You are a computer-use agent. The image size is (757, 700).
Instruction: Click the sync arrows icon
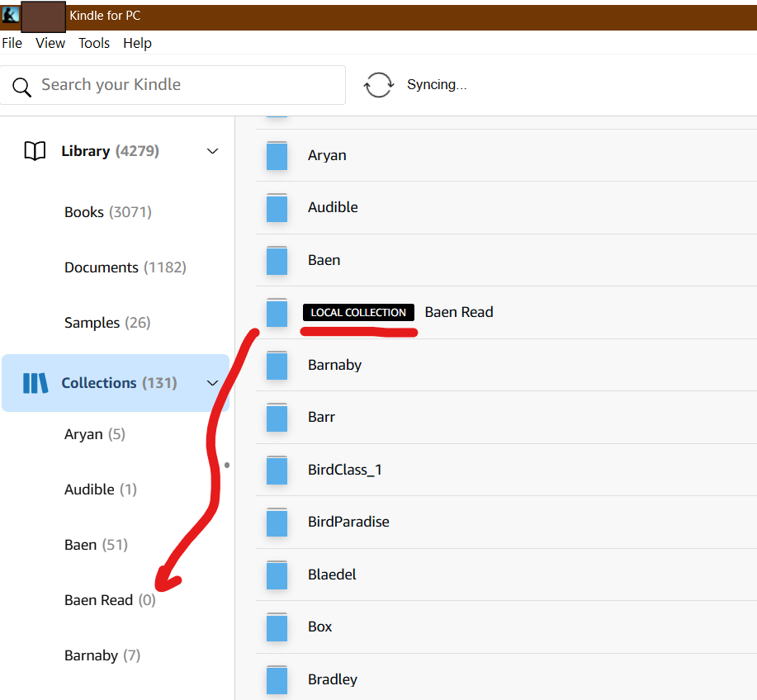(378, 85)
